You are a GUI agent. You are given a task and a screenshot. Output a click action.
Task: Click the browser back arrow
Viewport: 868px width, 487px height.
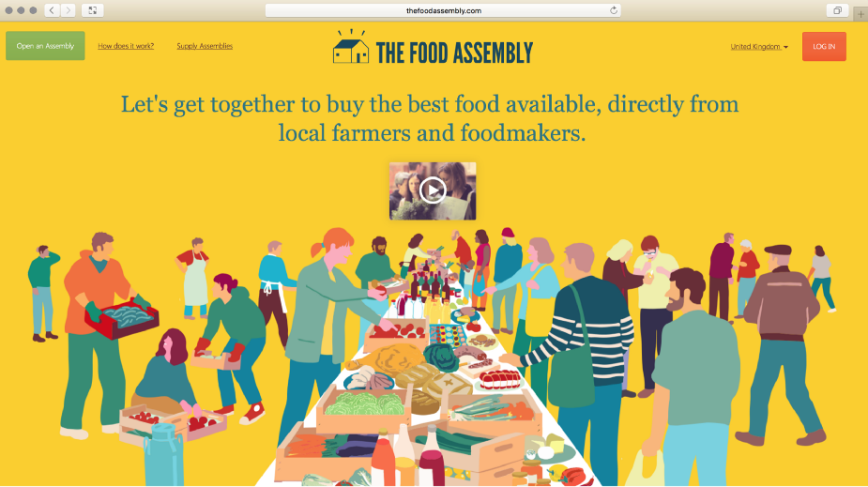[x=52, y=10]
